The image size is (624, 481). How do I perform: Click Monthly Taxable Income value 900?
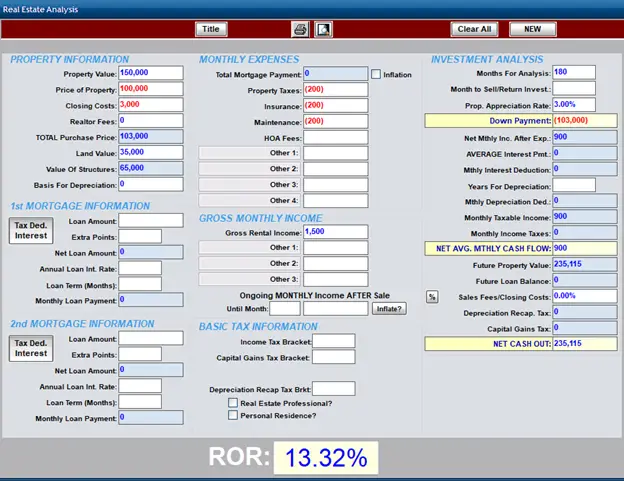point(585,217)
